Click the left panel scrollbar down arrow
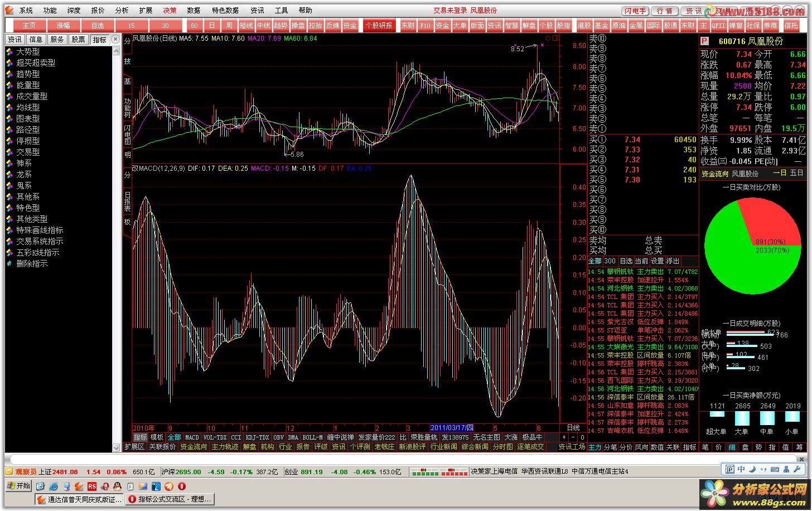The height and width of the screenshot is (511, 812). 117,447
